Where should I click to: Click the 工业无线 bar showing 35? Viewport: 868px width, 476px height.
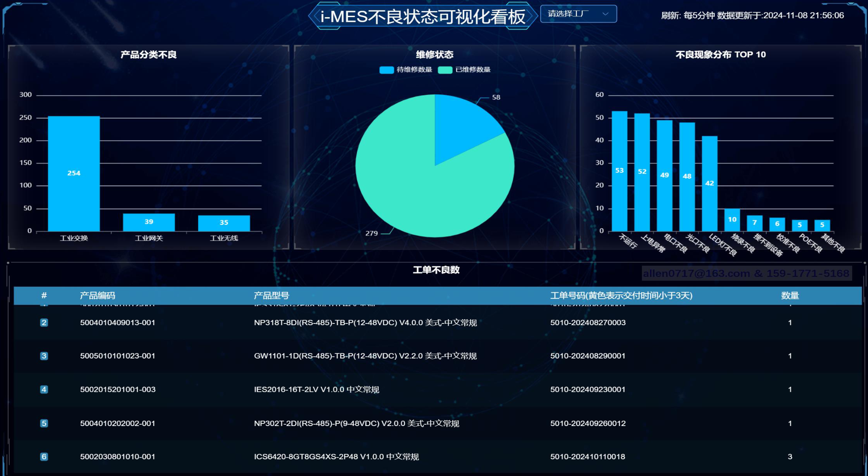(224, 223)
